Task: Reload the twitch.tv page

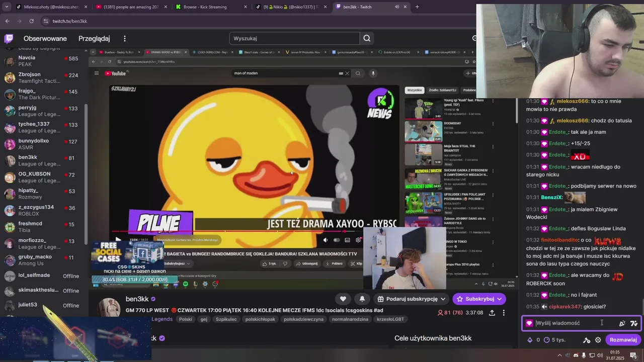Action: pyautogui.click(x=31, y=21)
